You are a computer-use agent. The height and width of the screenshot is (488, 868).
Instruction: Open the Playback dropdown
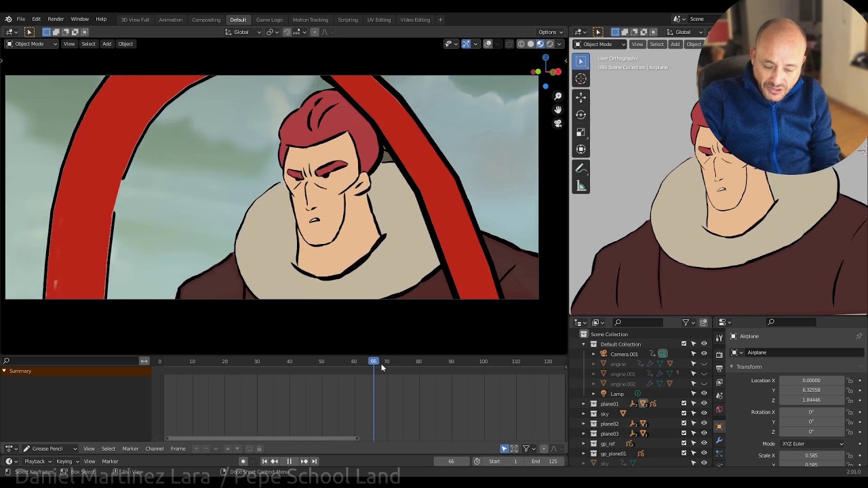tap(37, 462)
